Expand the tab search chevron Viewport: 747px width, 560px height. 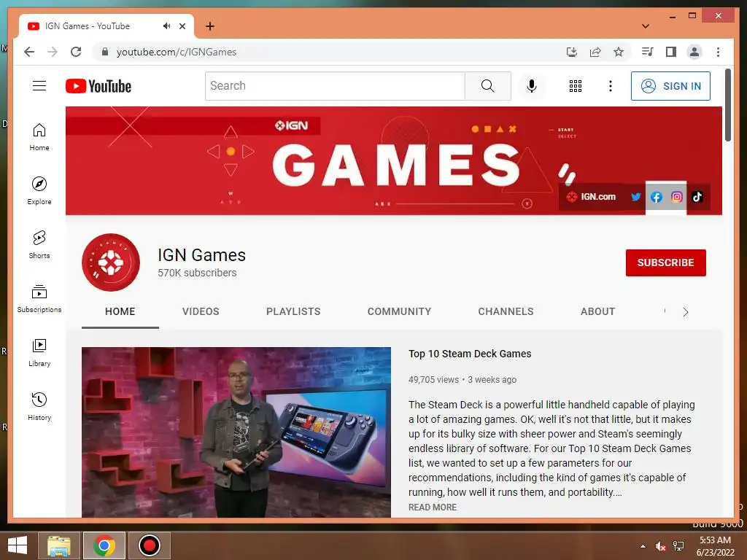coord(646,26)
